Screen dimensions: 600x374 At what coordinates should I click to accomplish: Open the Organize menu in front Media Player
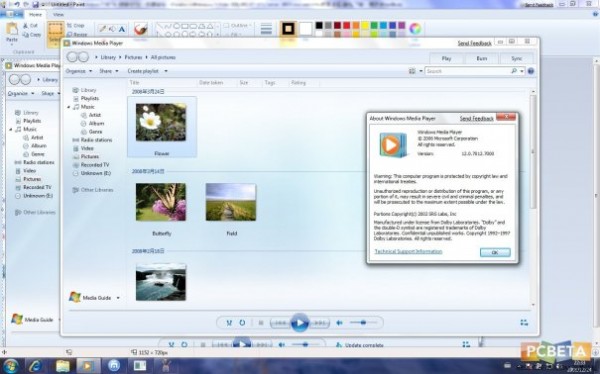click(x=79, y=71)
